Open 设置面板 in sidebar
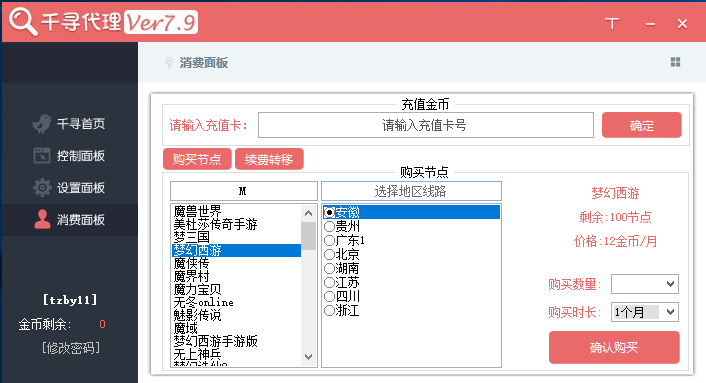 [x=70, y=188]
